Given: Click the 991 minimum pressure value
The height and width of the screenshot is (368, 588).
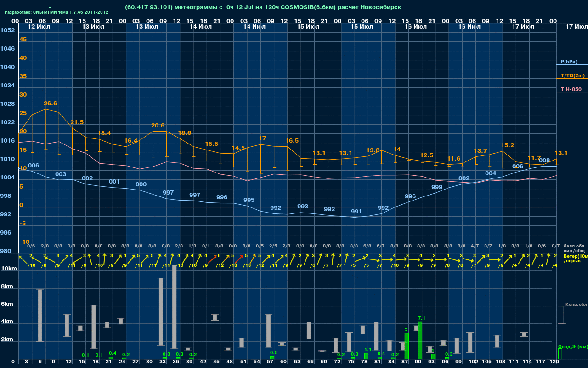Looking at the screenshot, I should tap(356, 212).
